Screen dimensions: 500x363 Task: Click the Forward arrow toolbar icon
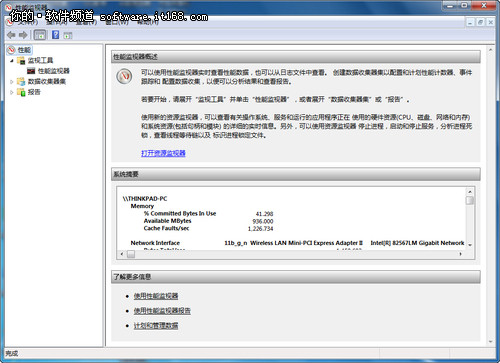(23, 35)
